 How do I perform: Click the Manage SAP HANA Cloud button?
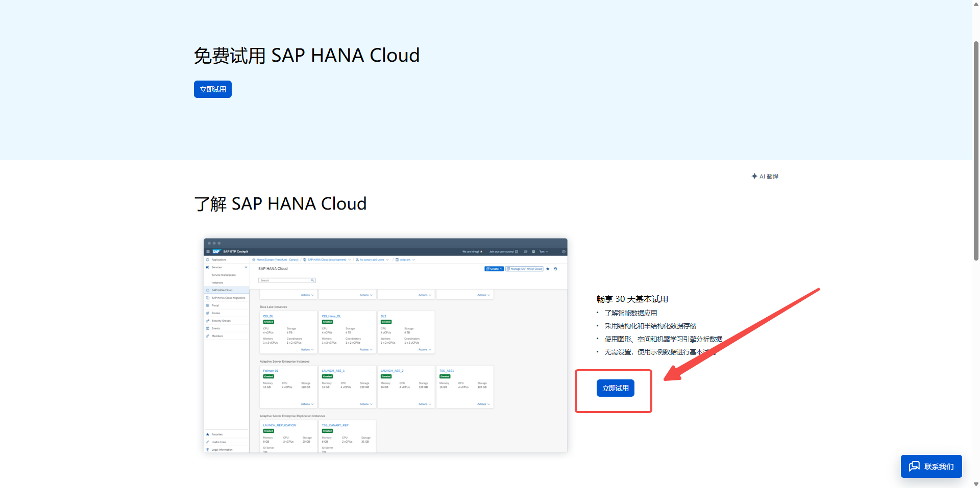coord(524,269)
